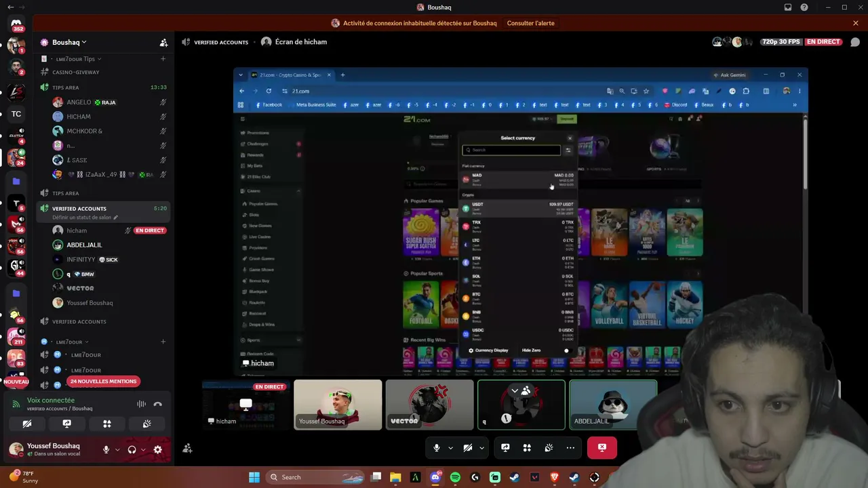The width and height of the screenshot is (868, 488).
Task: Open VECTOR participant tile
Action: 429,405
